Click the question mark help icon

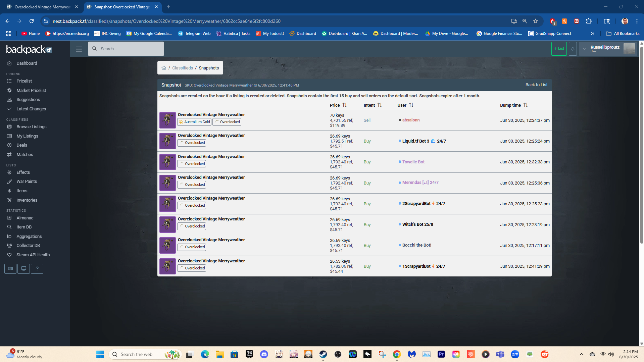click(37, 269)
